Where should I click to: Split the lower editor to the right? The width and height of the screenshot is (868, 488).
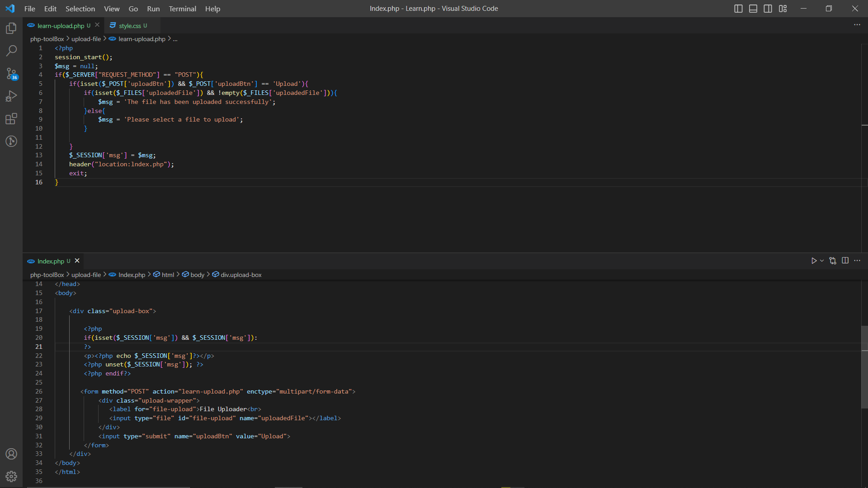(845, 261)
